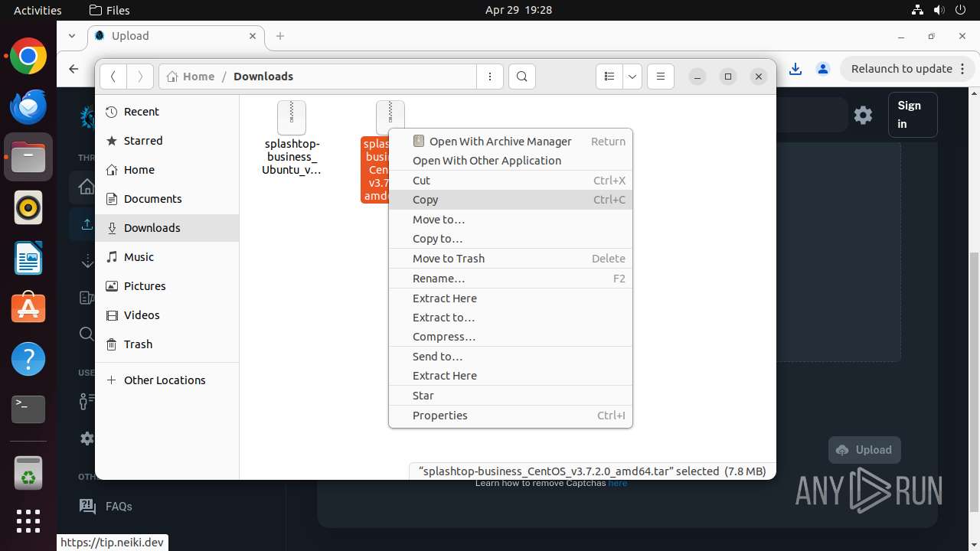980x551 pixels.
Task: Launch Terminal from the dock
Action: 28,409
